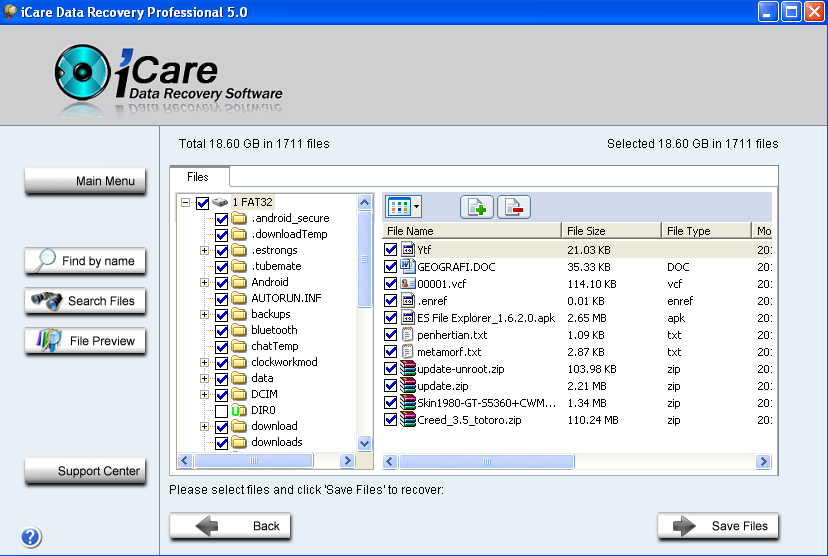Click file list horizontal scrollbar thumb
Viewport: 828px width, 556px height.
tap(487, 461)
